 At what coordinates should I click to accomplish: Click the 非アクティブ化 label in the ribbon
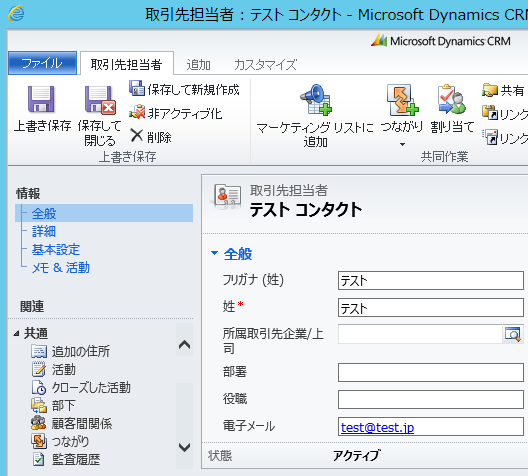[185, 113]
